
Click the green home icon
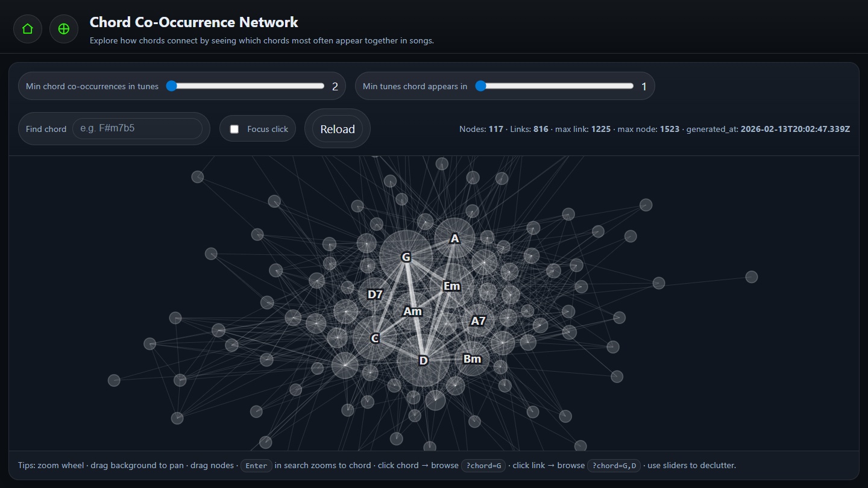tap(28, 28)
